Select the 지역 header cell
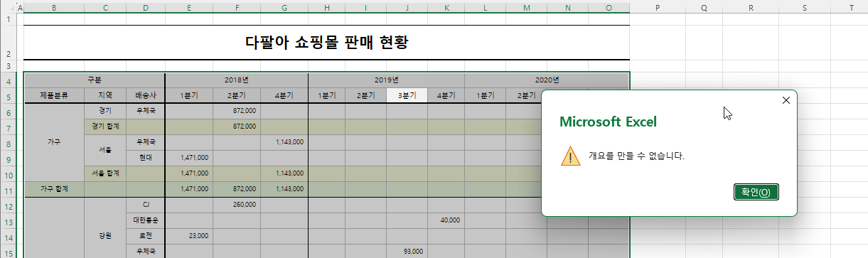 coord(105,95)
